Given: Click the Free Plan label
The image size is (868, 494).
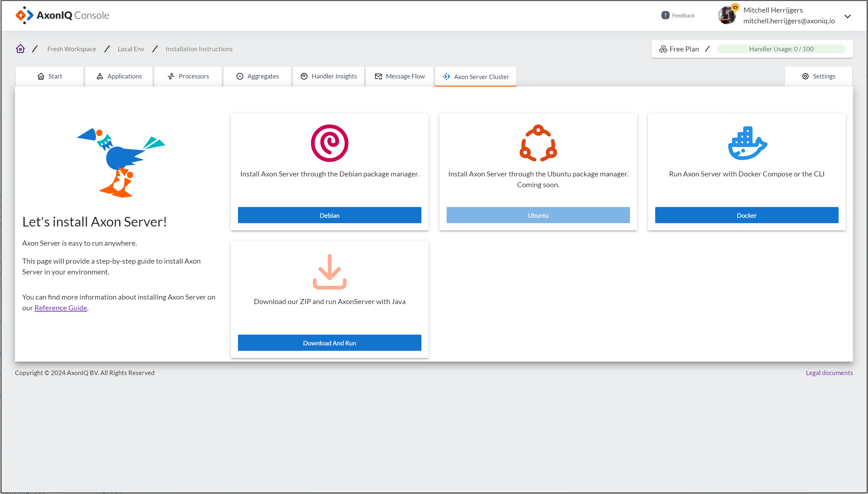Looking at the screenshot, I should click(x=684, y=49).
